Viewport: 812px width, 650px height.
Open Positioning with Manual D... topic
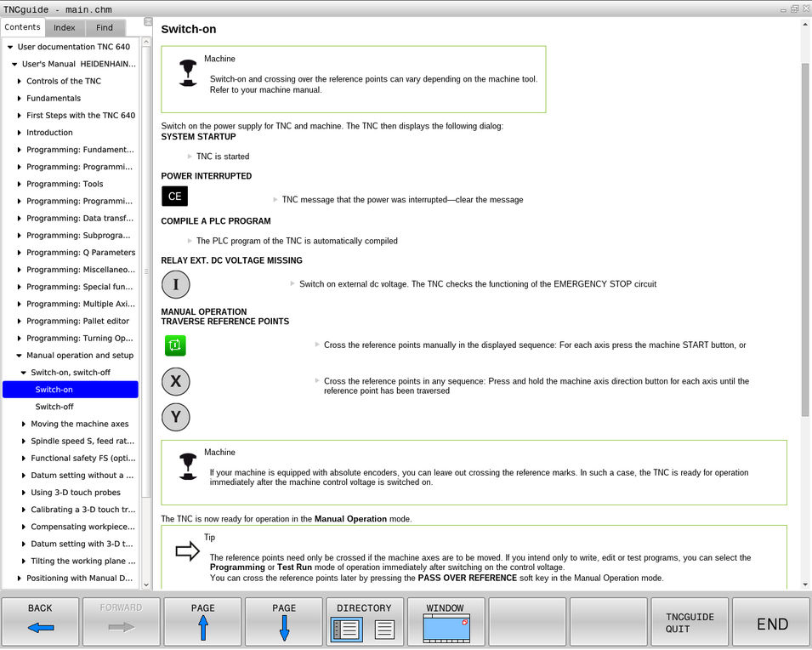[x=80, y=578]
